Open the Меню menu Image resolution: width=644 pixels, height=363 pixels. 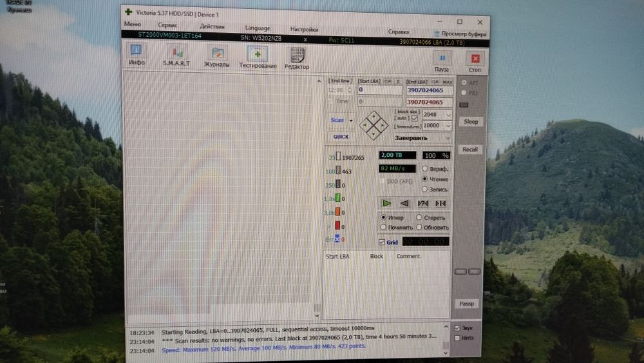[x=132, y=24]
